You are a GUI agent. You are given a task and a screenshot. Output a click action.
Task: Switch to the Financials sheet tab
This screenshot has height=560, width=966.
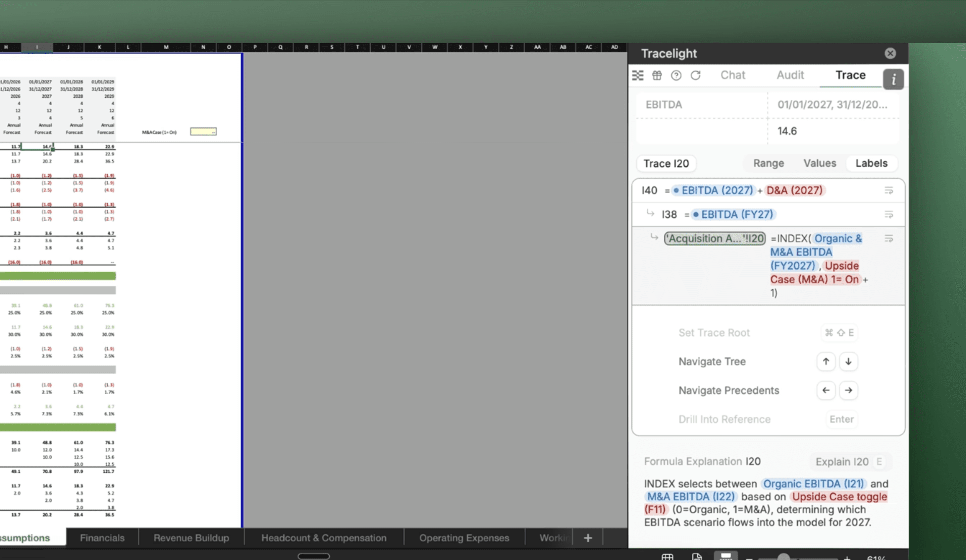click(102, 538)
